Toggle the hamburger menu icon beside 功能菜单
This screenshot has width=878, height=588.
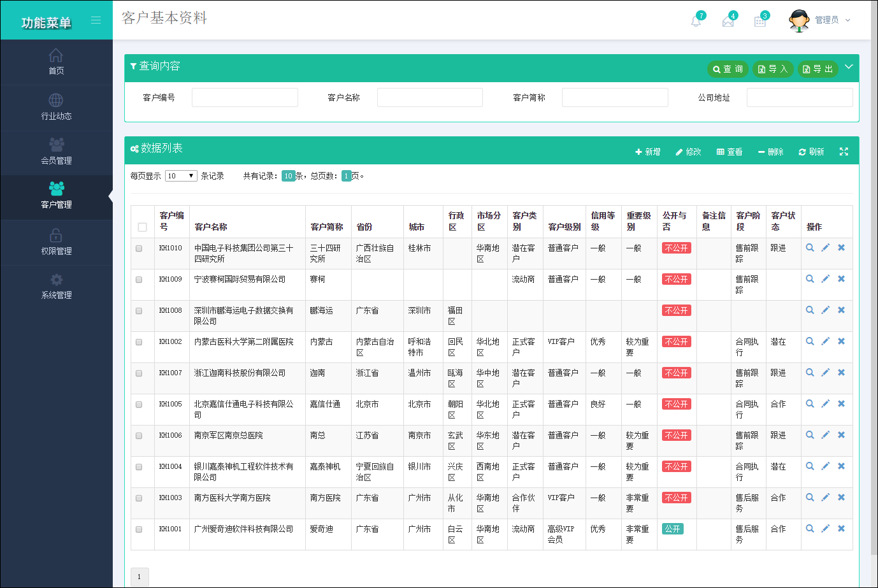pos(96,20)
